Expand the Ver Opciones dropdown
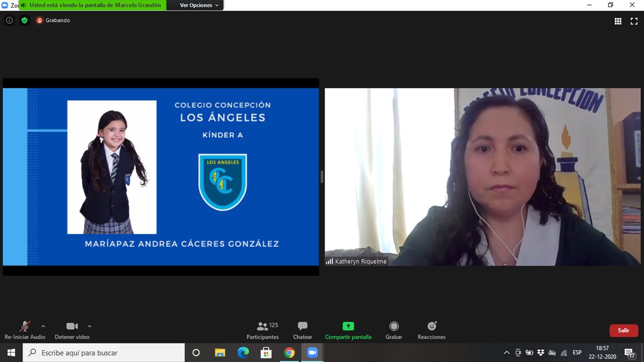 tap(199, 5)
